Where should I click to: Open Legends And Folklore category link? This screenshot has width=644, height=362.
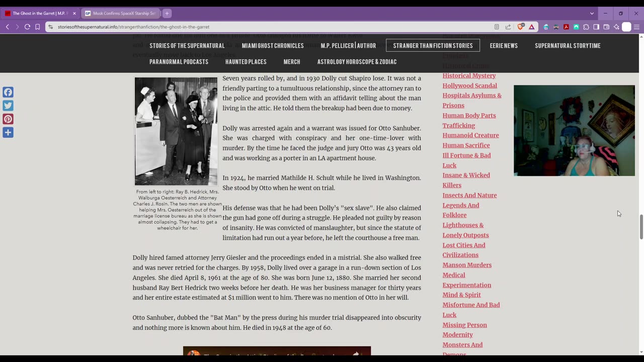click(460, 210)
